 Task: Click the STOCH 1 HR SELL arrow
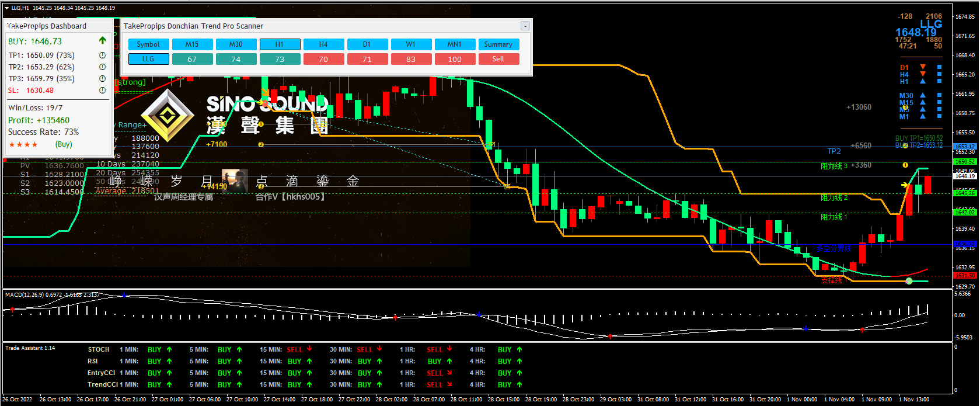(449, 349)
